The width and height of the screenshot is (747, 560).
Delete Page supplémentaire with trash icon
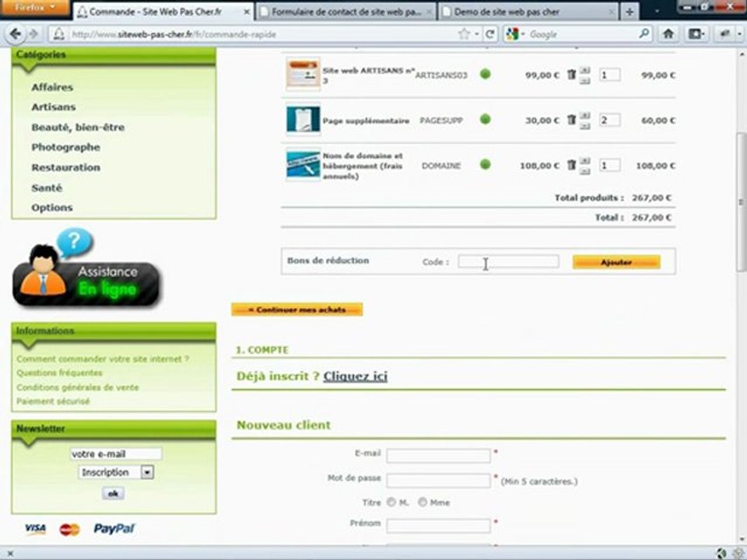(571, 120)
